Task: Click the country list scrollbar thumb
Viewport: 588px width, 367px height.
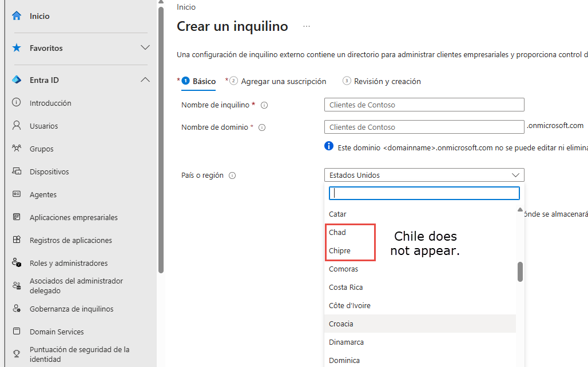Action: click(520, 272)
